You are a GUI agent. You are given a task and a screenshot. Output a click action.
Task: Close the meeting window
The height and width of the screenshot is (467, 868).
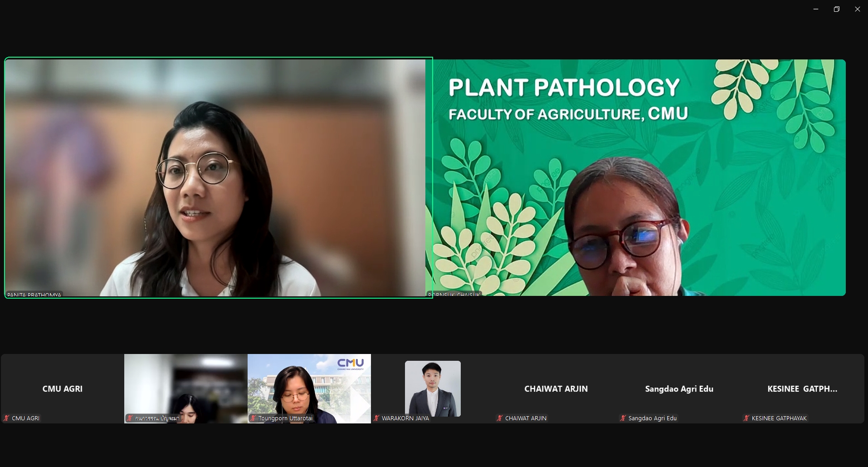(858, 9)
